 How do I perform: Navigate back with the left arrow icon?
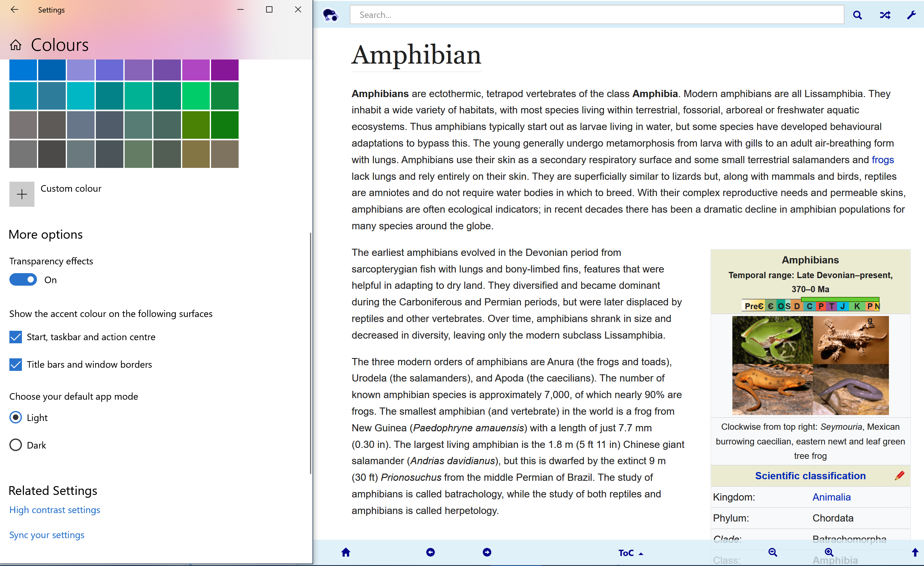[x=431, y=552]
